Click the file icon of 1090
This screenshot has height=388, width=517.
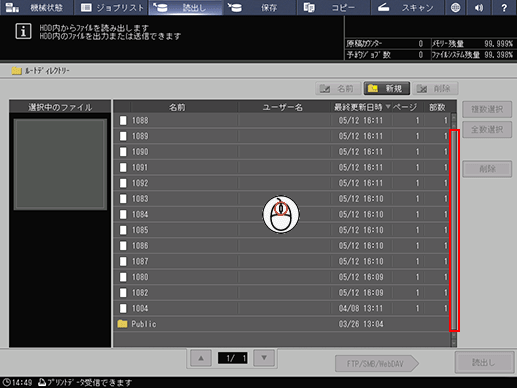pos(123,152)
